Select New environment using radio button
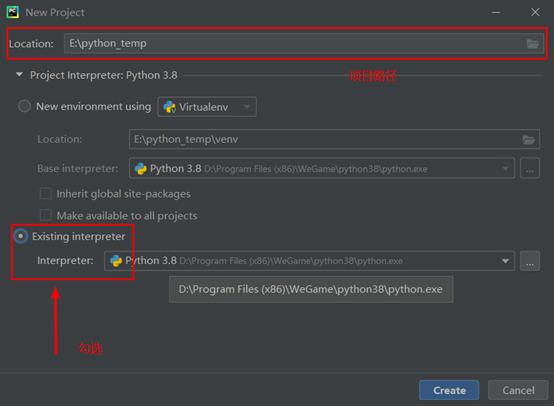554x406 pixels. tap(24, 106)
